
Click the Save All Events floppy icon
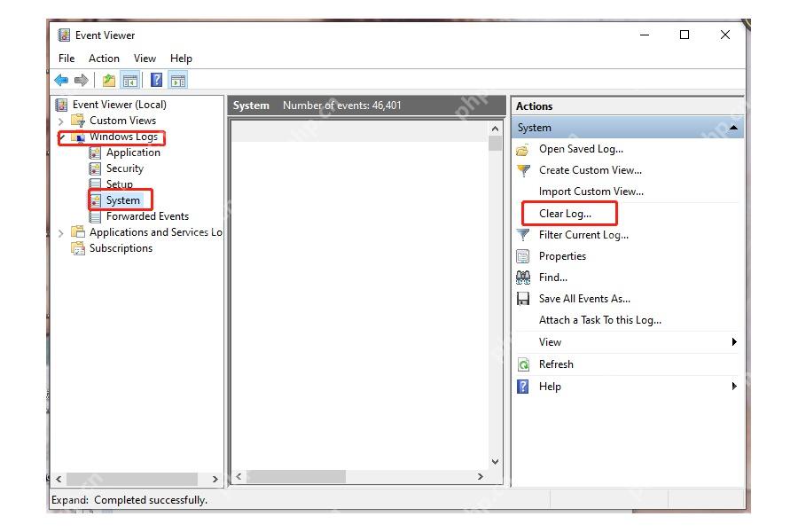click(522, 299)
